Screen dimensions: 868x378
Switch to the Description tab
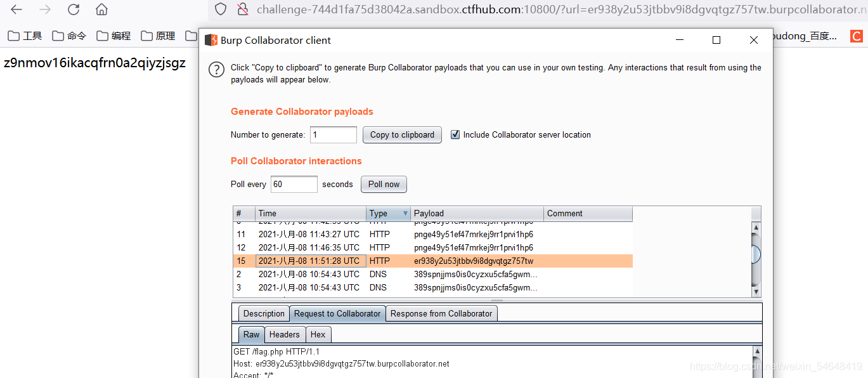(x=264, y=313)
